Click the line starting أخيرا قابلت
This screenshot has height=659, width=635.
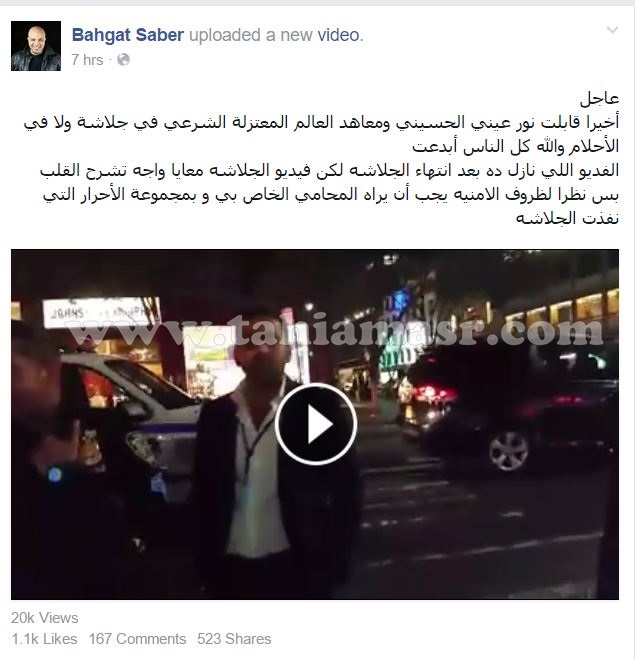point(321,123)
